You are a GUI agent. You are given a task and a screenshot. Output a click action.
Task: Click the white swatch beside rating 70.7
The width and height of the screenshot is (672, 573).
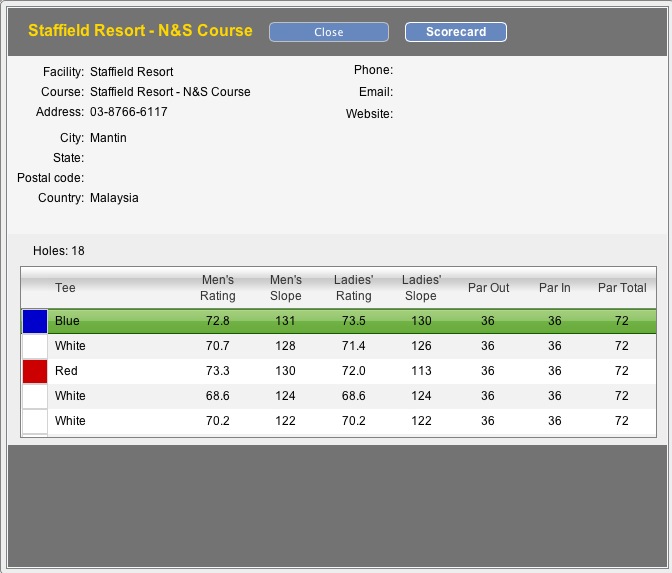click(35, 346)
